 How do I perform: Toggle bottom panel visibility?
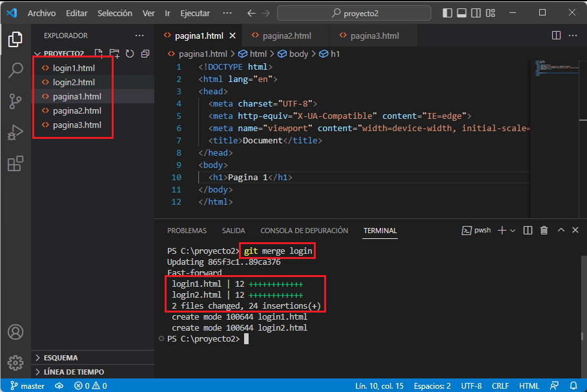click(x=462, y=13)
